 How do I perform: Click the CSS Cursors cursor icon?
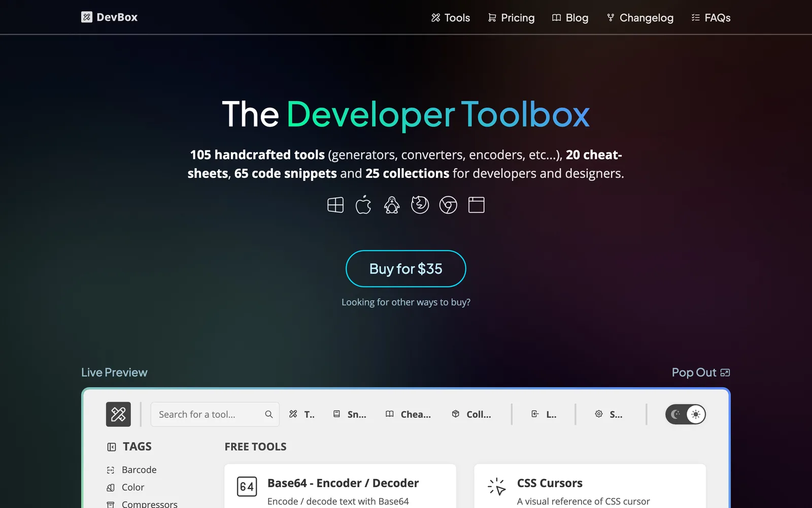[497, 487]
